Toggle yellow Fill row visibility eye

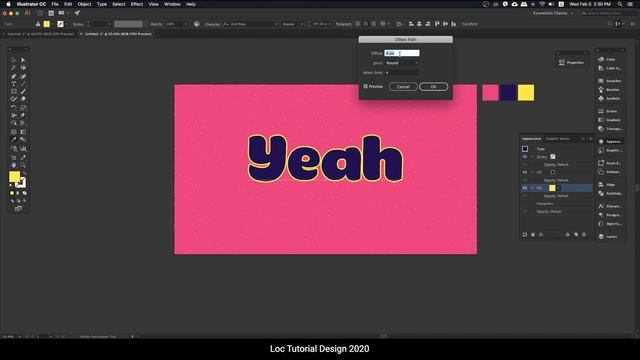click(525, 188)
